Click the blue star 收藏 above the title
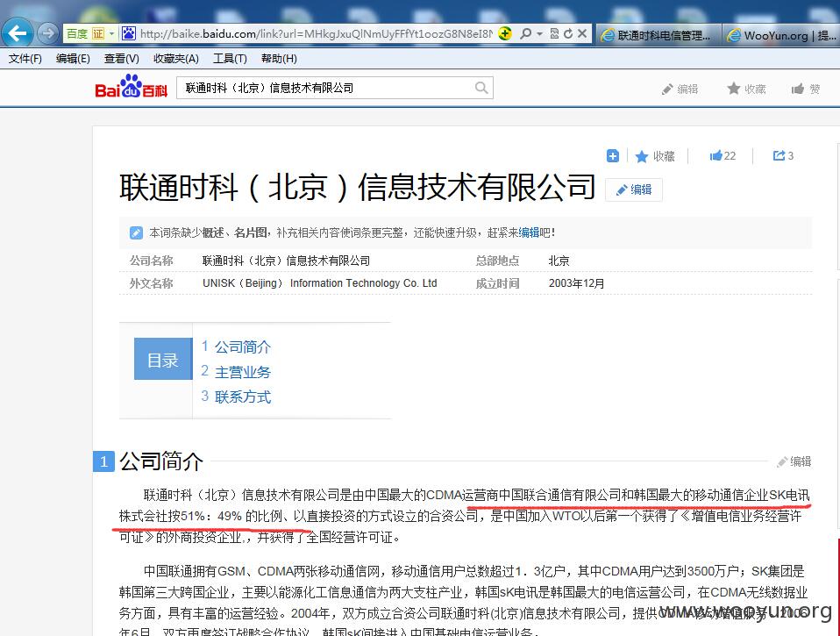840x636 pixels. pyautogui.click(x=655, y=156)
